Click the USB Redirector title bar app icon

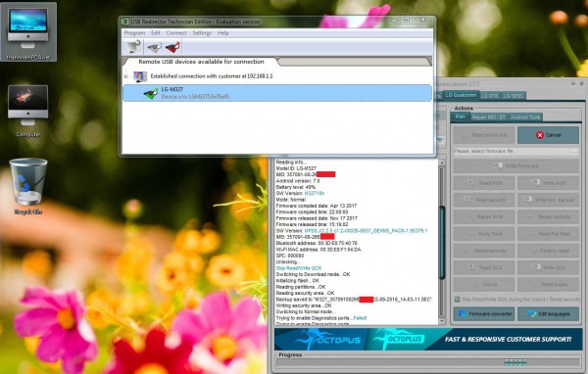[125, 22]
